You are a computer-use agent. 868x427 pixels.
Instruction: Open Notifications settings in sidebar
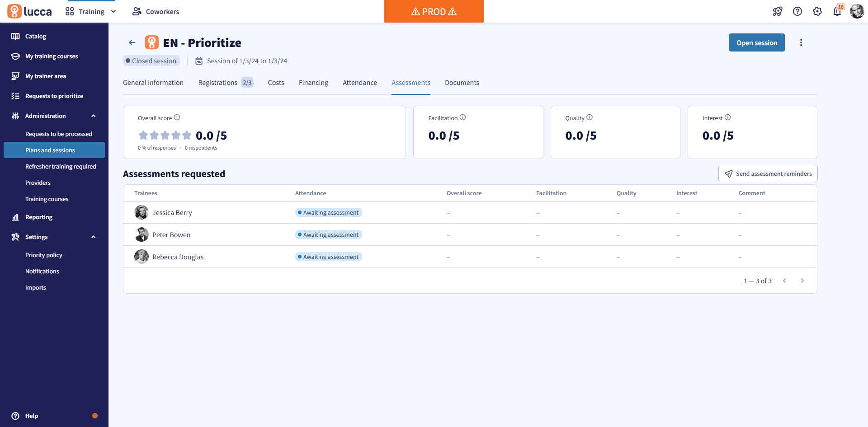point(42,271)
